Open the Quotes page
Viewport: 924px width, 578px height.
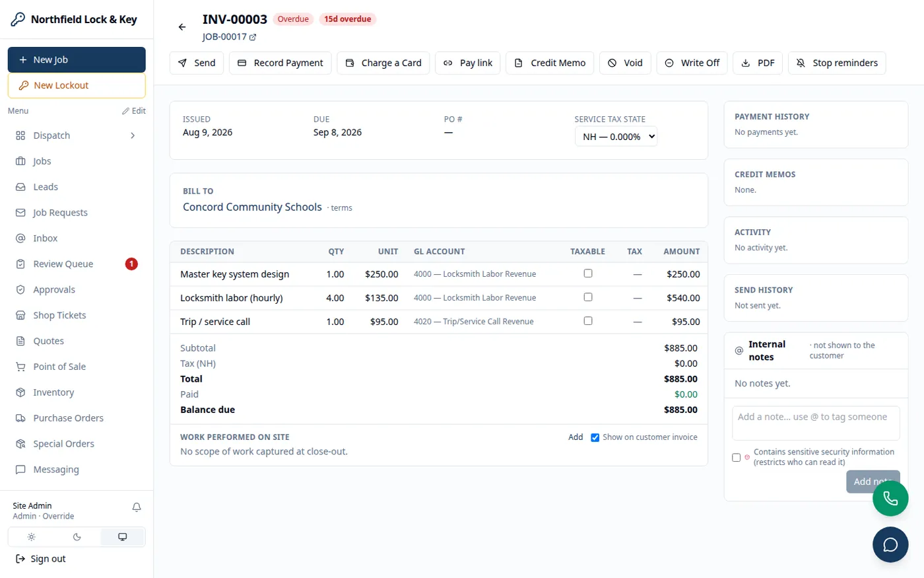77,341
